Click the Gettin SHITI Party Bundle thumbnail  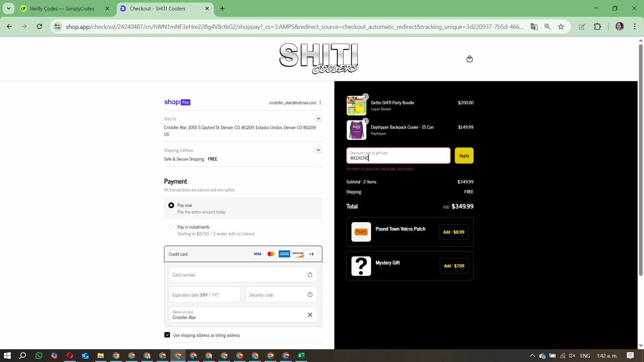pyautogui.click(x=356, y=106)
